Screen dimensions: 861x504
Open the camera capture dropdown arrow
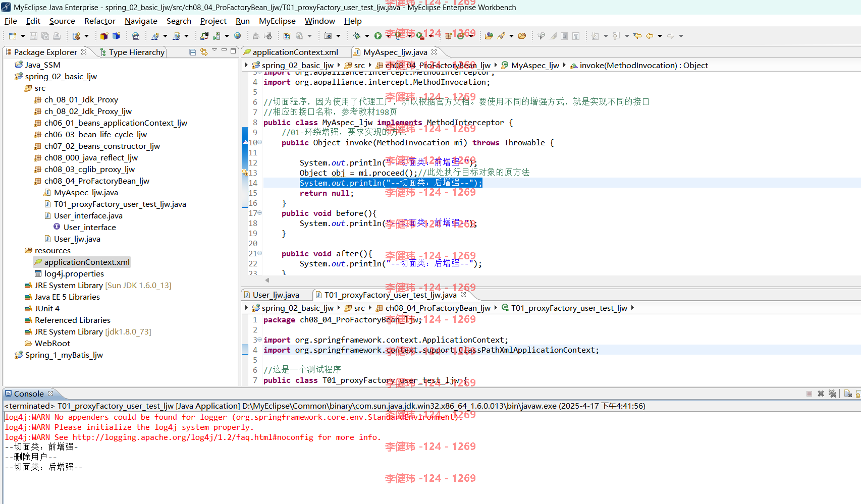338,36
